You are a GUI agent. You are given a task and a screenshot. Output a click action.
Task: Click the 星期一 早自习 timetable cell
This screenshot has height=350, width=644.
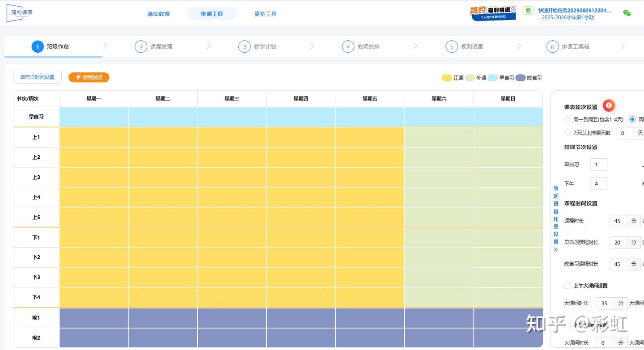(x=94, y=117)
